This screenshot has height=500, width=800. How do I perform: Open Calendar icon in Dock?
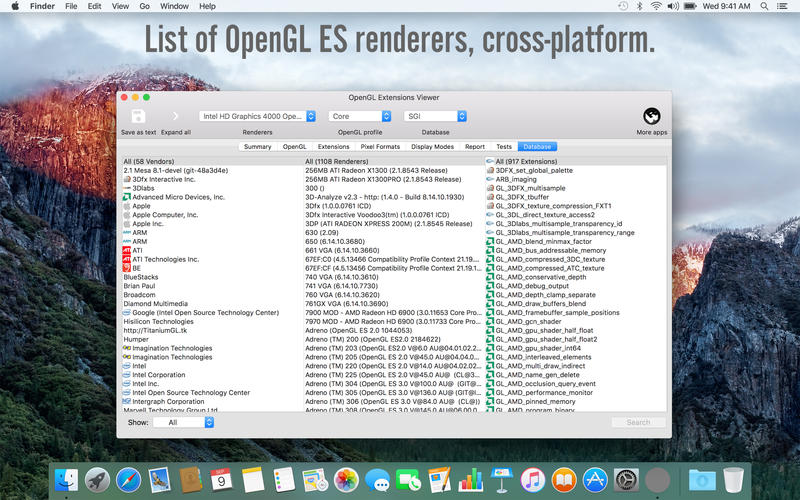221,480
